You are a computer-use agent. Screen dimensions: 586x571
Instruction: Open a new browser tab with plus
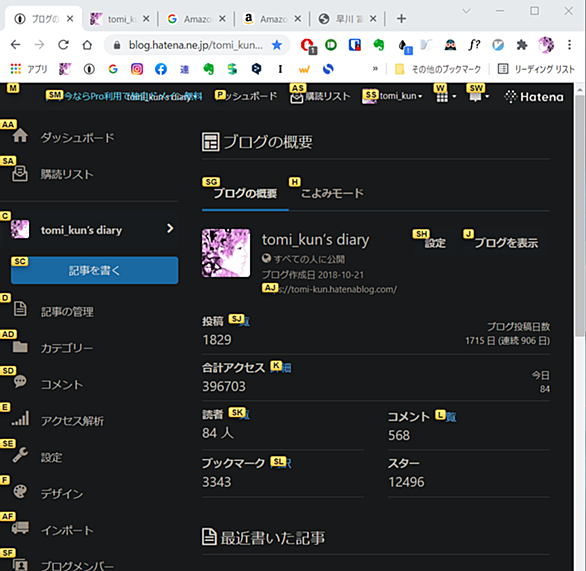pyautogui.click(x=401, y=19)
